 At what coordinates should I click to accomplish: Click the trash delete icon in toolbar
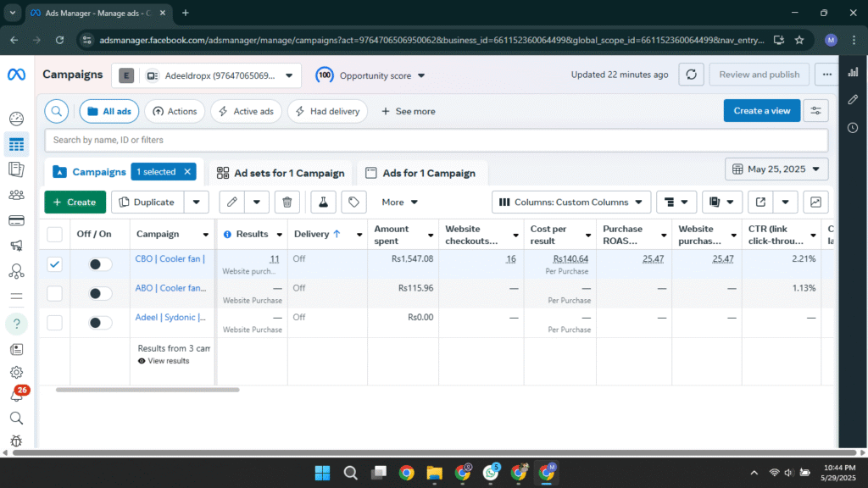point(287,202)
